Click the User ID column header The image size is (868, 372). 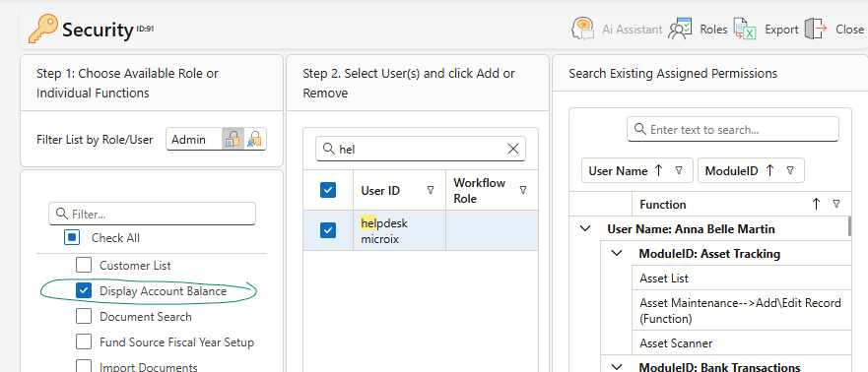coord(399,190)
